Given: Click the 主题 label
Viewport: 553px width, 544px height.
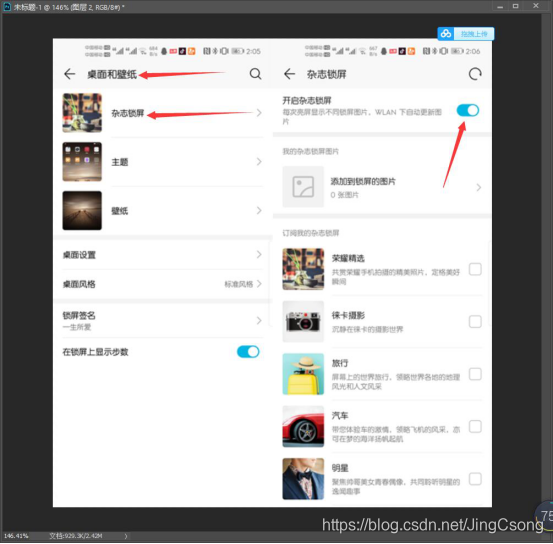Looking at the screenshot, I should point(120,162).
